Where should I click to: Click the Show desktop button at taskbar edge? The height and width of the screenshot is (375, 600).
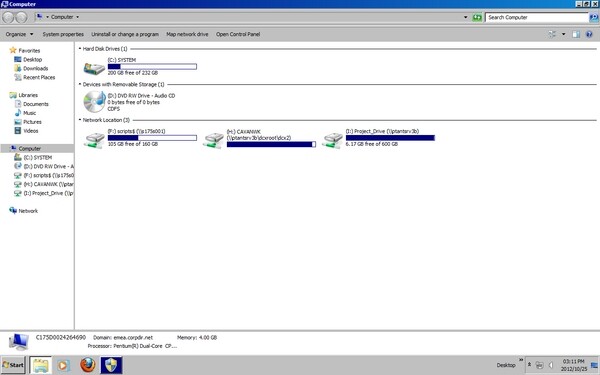[x=595, y=365]
